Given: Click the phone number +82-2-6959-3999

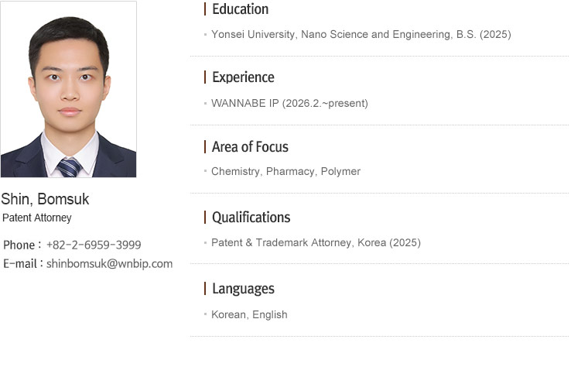Looking at the screenshot, I should click(x=94, y=245).
